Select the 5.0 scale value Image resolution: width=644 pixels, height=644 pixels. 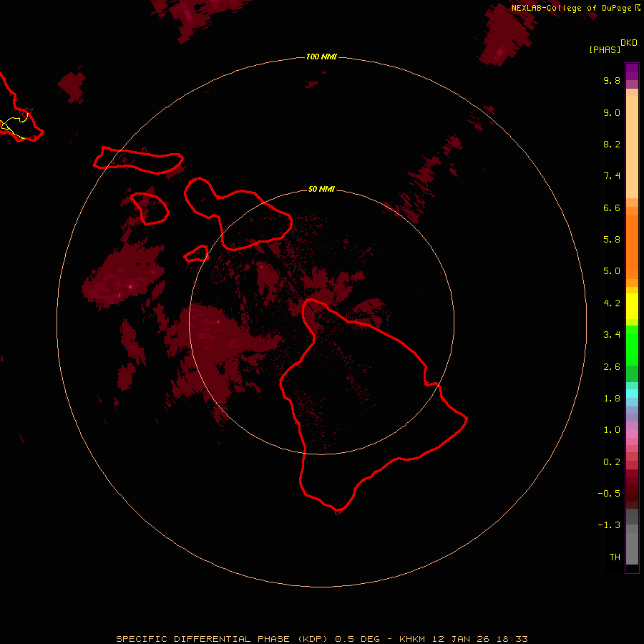tap(612, 271)
